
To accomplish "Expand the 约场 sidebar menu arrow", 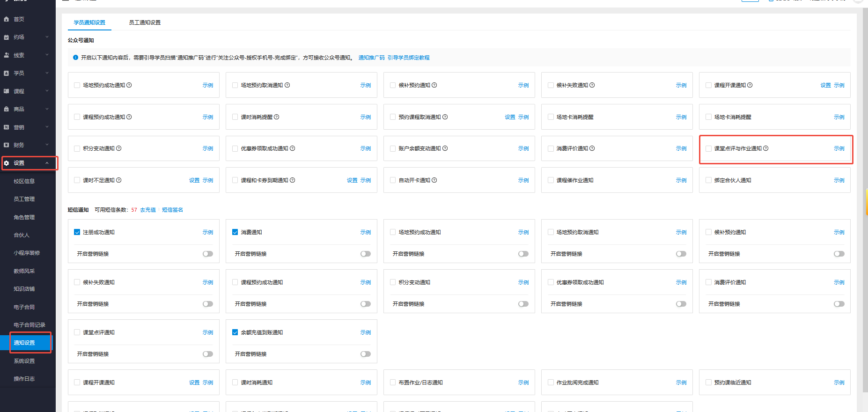I will [x=47, y=37].
